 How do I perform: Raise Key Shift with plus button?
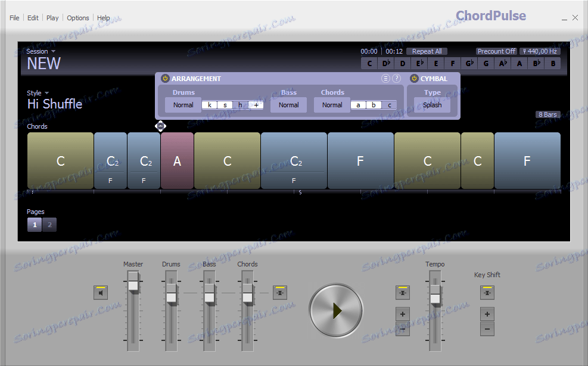click(x=487, y=314)
